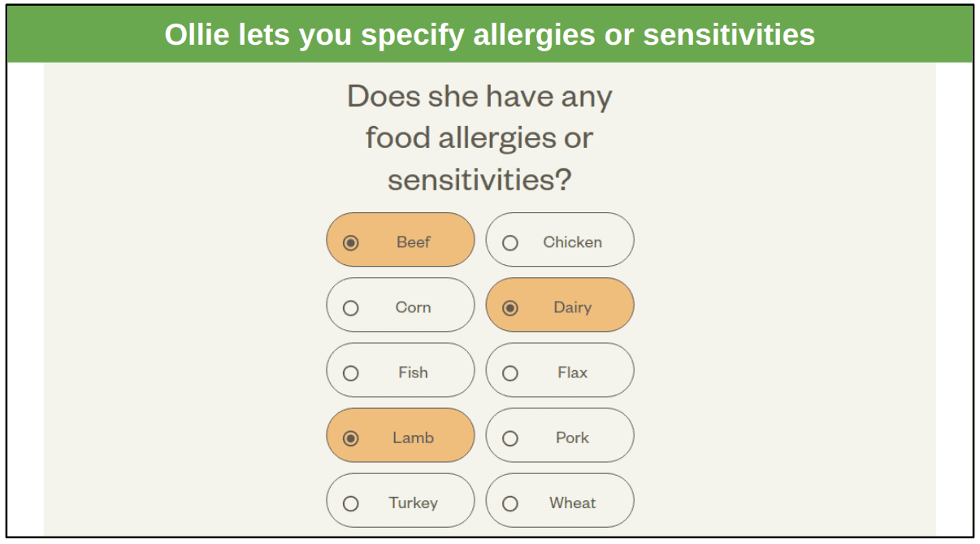Click the radio circle beside Corn
This screenshot has height=544, width=980.
351,308
